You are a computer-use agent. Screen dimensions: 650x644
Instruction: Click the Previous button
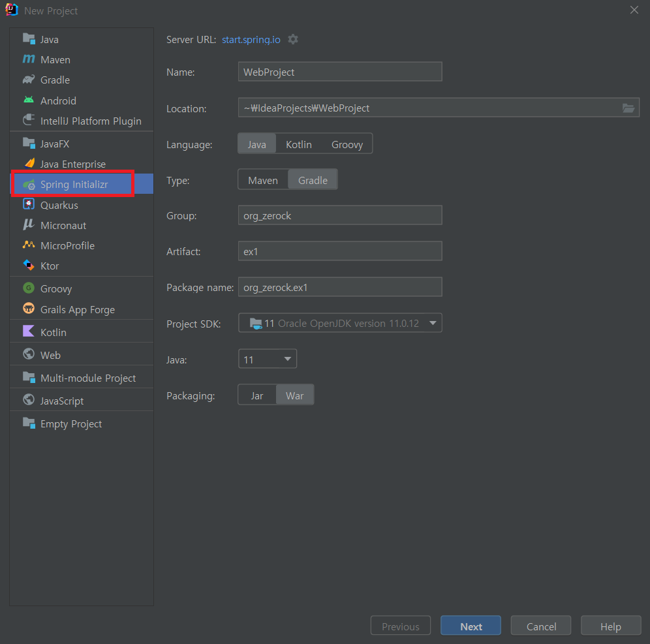point(401,626)
